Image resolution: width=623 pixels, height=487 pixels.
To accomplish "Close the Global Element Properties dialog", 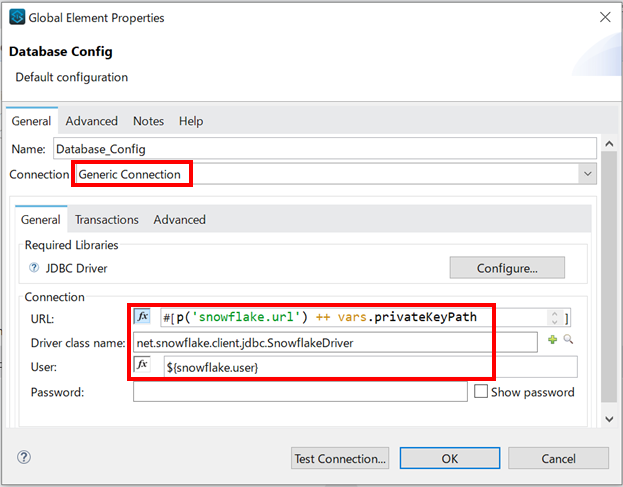I will tap(604, 18).
